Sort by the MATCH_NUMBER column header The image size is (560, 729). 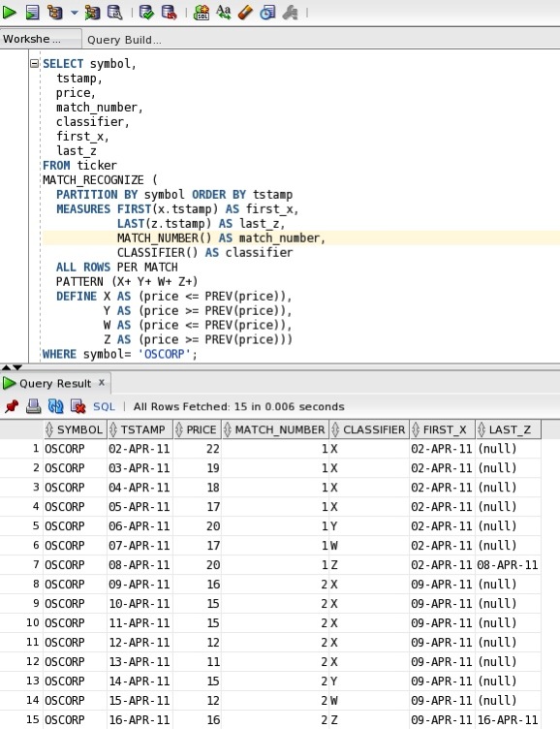275,429
